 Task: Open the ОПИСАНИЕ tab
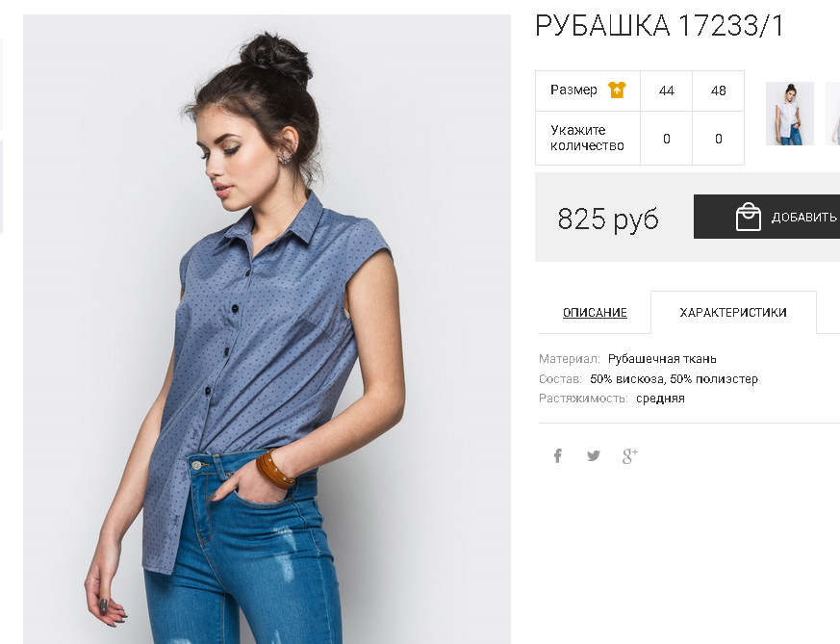pyautogui.click(x=595, y=312)
